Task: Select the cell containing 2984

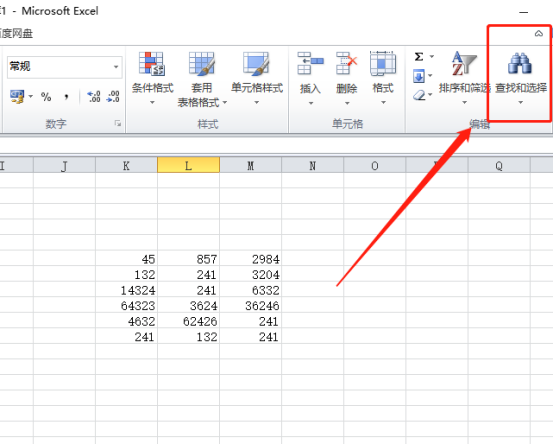Action: tap(251, 259)
